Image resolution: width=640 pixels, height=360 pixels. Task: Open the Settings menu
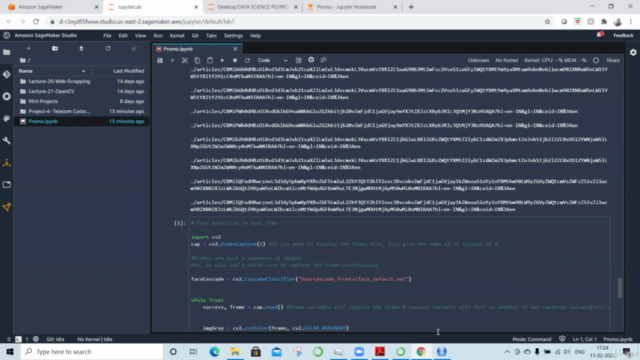(233, 36)
